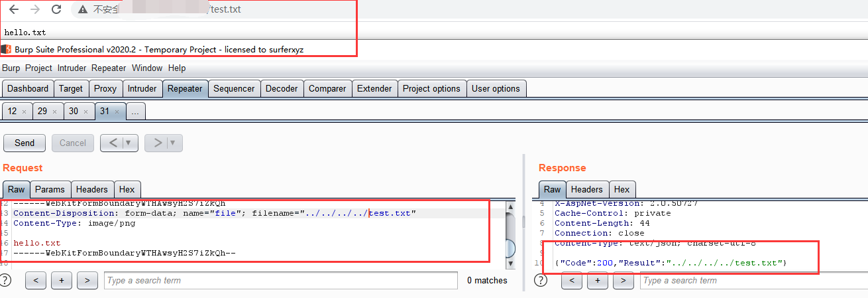Open the Project menu
The width and height of the screenshot is (868, 298).
(38, 68)
